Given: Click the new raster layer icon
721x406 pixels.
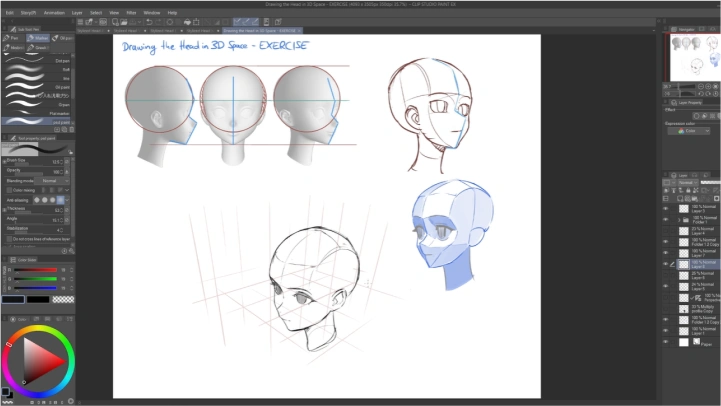Looking at the screenshot, I should [680, 199].
